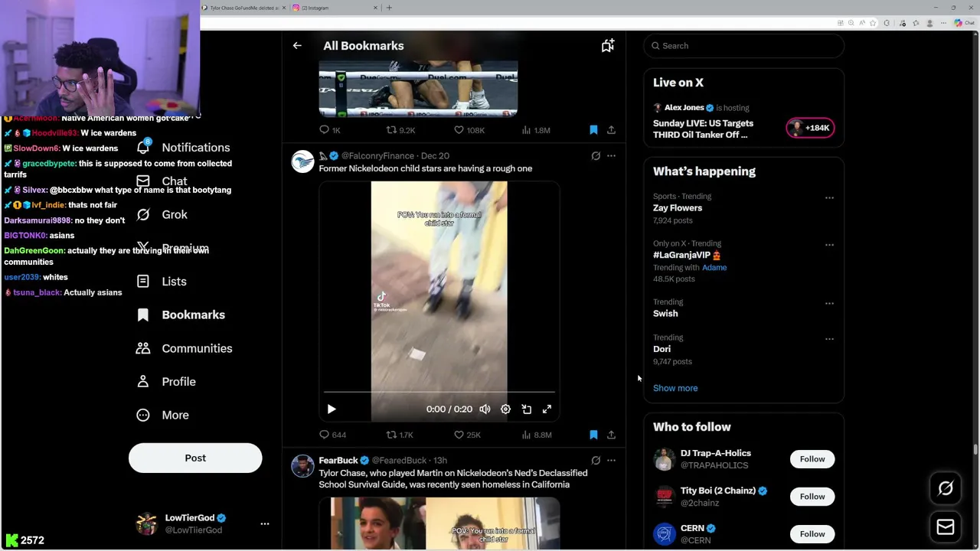Open more options for FalconryFinance post
The height and width of the screenshot is (551, 980).
tap(611, 155)
